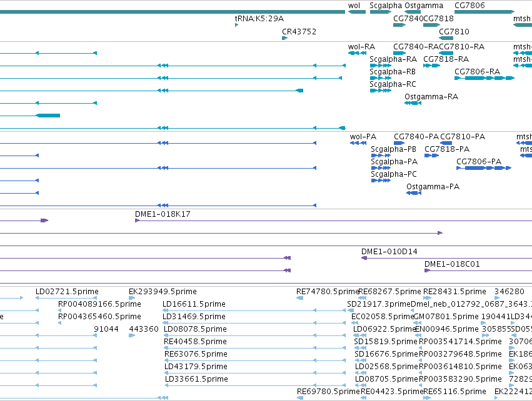Select the RE04423.5prime EST label
Image resolution: width=532 pixels, height=401 pixels.
[x=392, y=392]
